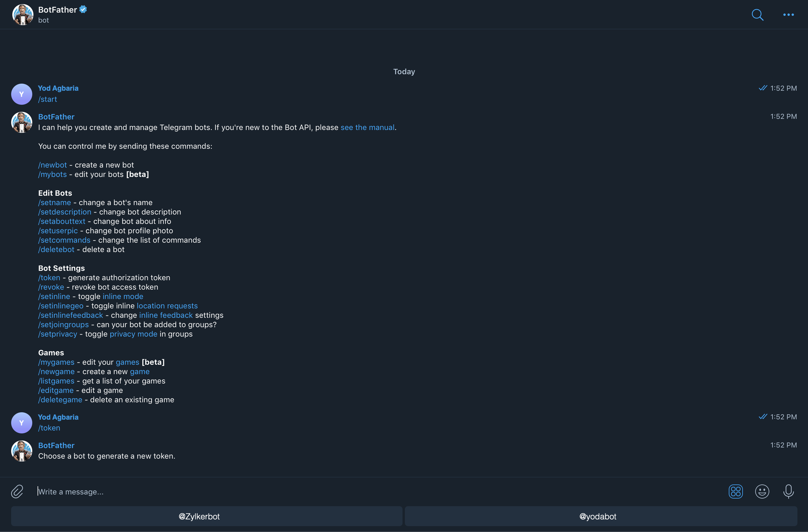Click the /setabouttext command link
This screenshot has width=808, height=532.
(x=62, y=221)
